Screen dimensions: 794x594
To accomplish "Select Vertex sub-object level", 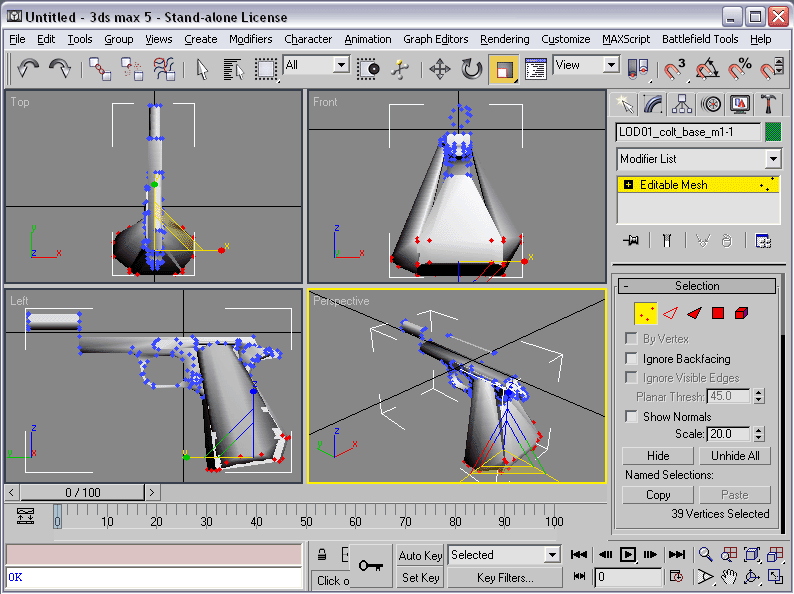I will pyautogui.click(x=645, y=313).
